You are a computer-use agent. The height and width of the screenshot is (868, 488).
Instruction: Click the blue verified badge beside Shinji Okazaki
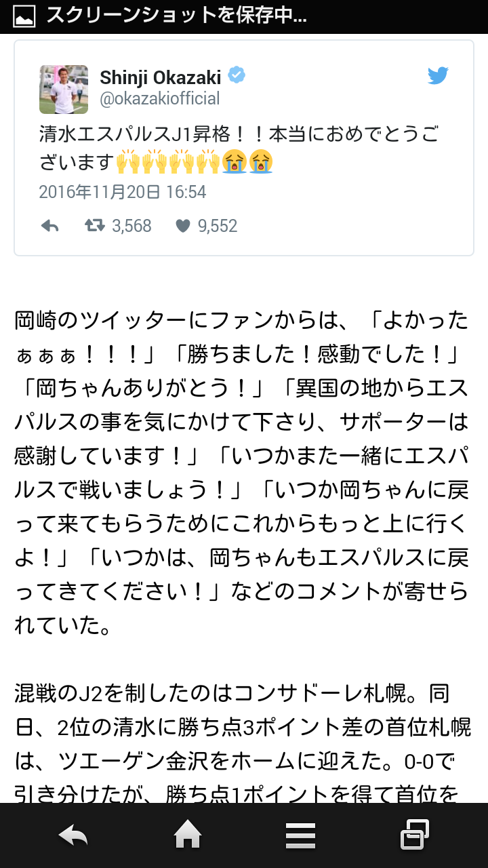pos(236,76)
